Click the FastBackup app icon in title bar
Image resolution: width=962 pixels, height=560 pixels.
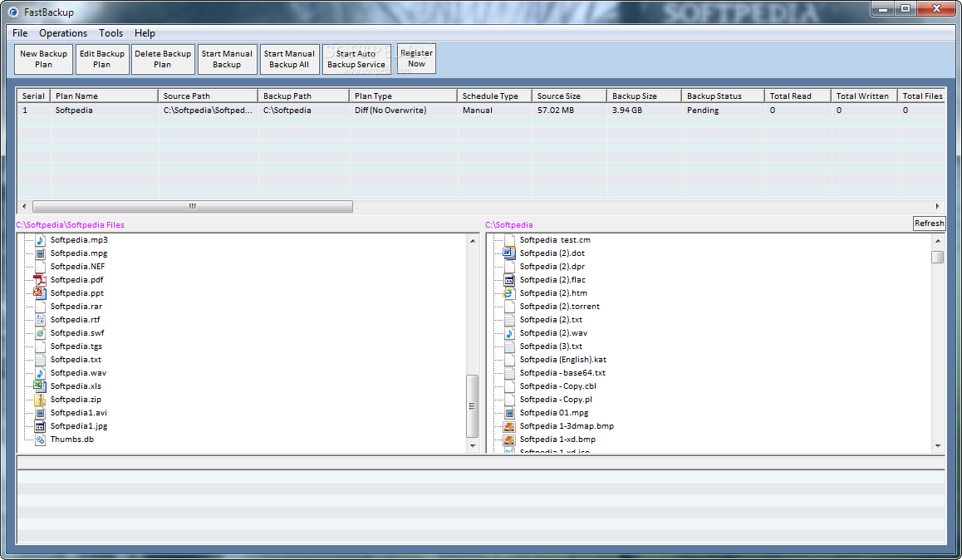coord(13,12)
